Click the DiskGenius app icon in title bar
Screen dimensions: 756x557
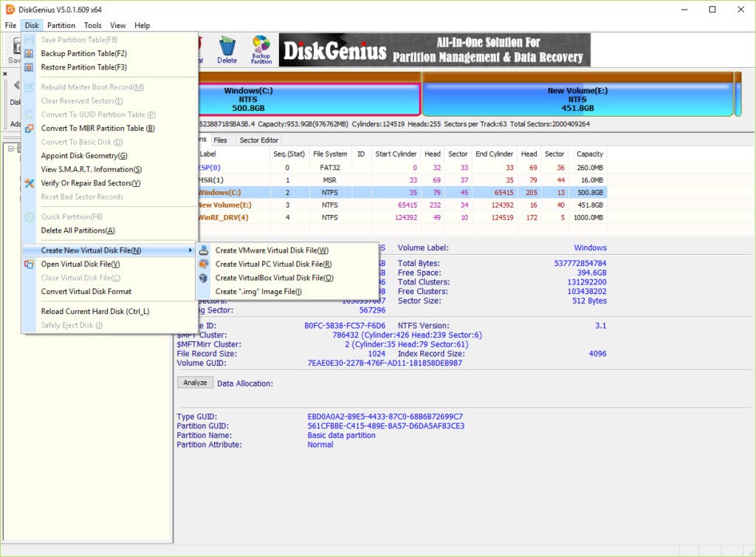10,10
